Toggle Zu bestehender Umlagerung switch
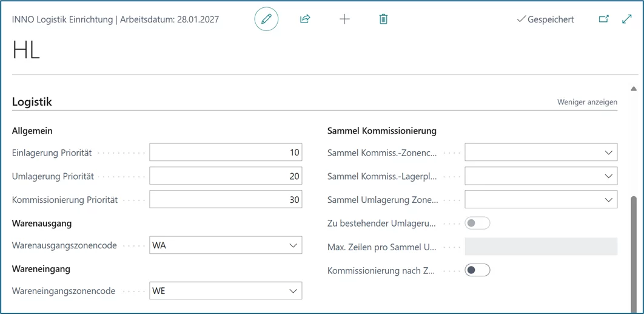 [x=477, y=224]
